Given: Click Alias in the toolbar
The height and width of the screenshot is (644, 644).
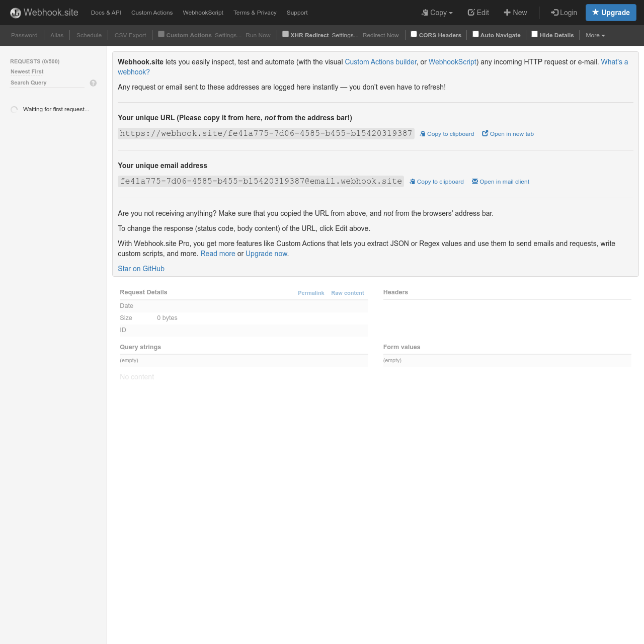Looking at the screenshot, I should click(57, 35).
